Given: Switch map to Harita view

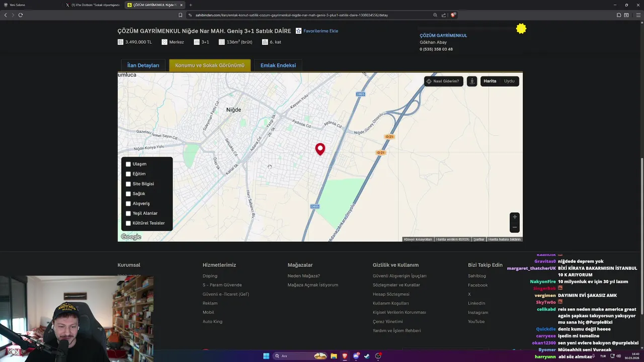Looking at the screenshot, I should tap(490, 81).
